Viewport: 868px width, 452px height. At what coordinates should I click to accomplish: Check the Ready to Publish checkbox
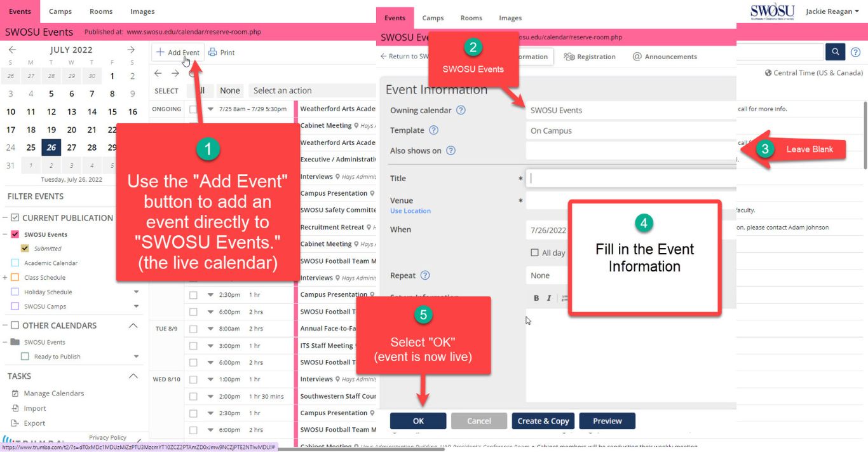25,357
